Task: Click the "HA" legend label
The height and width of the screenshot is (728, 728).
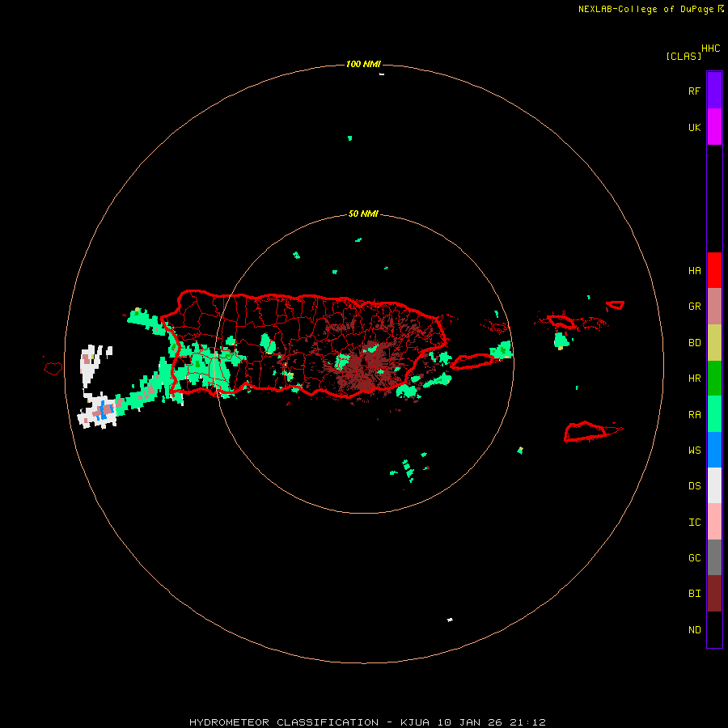Action: [694, 271]
